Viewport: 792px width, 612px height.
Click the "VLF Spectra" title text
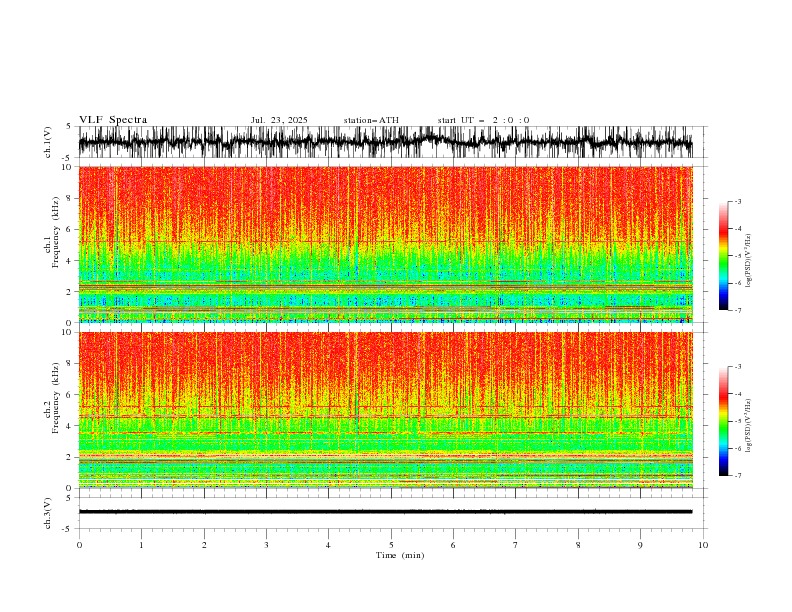[x=113, y=120]
